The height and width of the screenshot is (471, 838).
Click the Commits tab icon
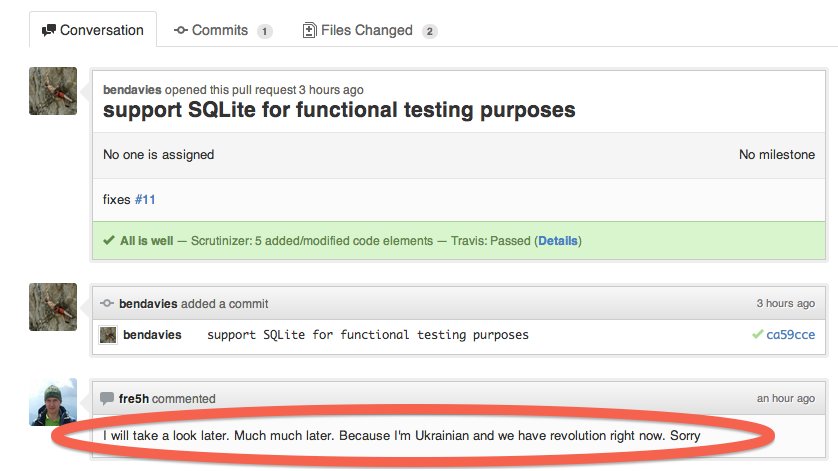[181, 30]
